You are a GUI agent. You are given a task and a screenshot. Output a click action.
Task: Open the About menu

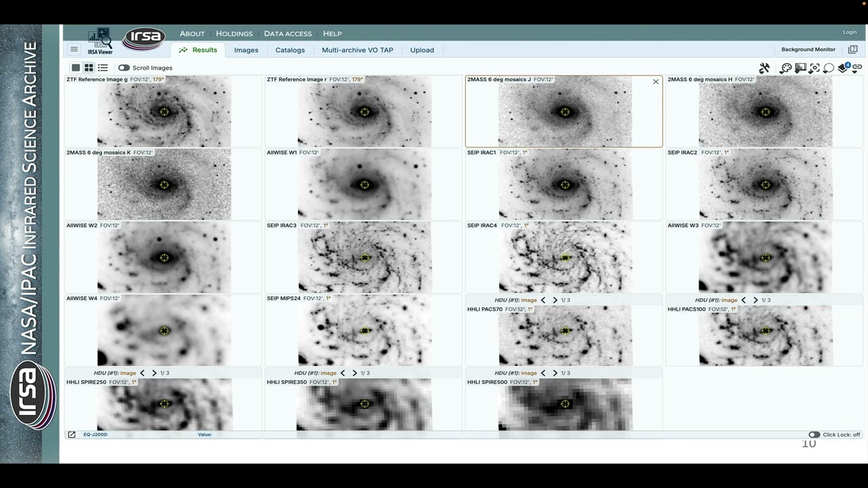tap(192, 33)
